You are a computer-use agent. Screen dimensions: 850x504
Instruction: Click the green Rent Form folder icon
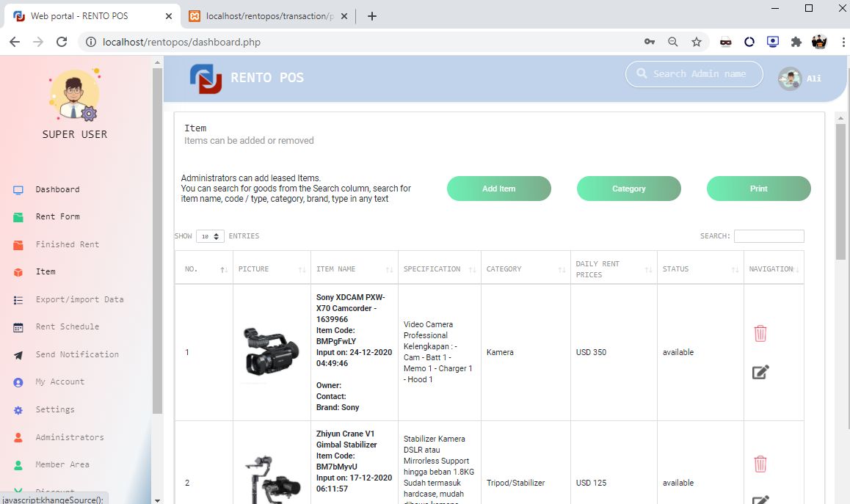coord(18,217)
